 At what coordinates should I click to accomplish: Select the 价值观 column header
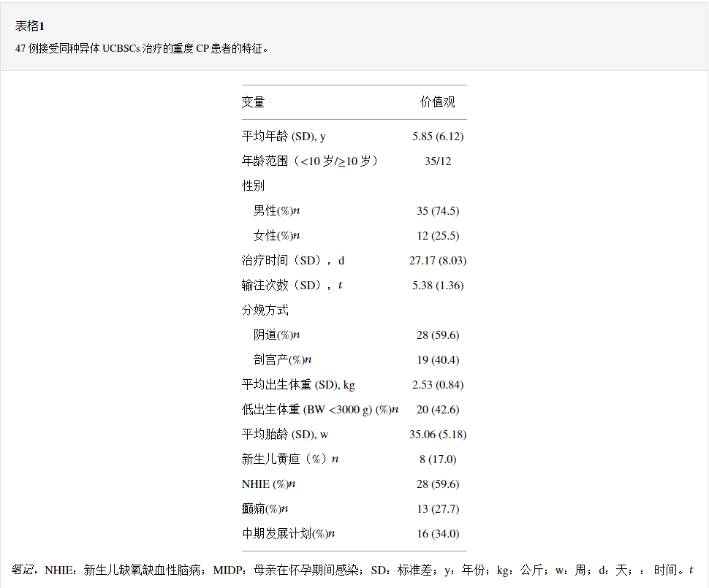click(437, 102)
